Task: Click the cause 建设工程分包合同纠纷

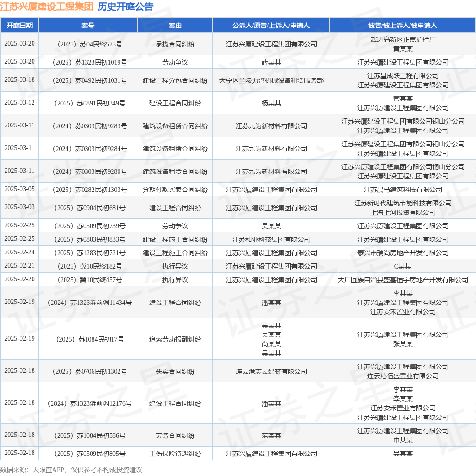Action: [x=175, y=81]
